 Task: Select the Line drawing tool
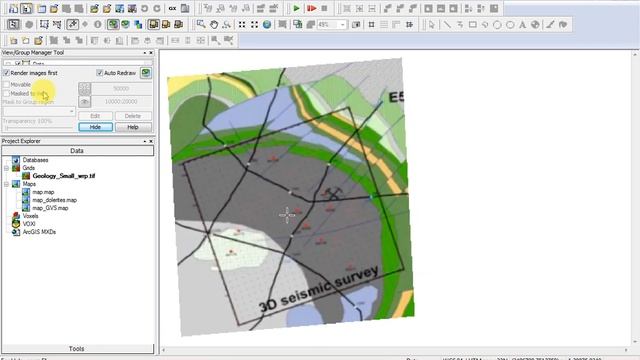pyautogui.click(x=447, y=24)
